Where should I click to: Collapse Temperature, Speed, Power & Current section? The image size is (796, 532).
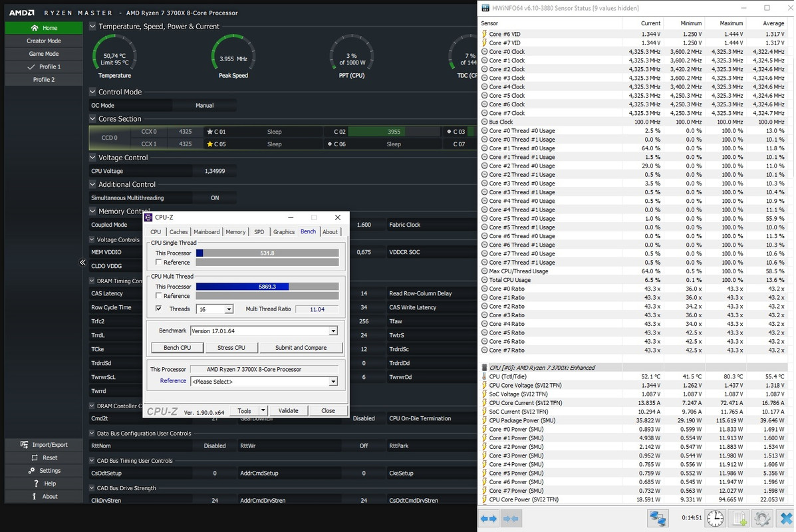(92, 27)
